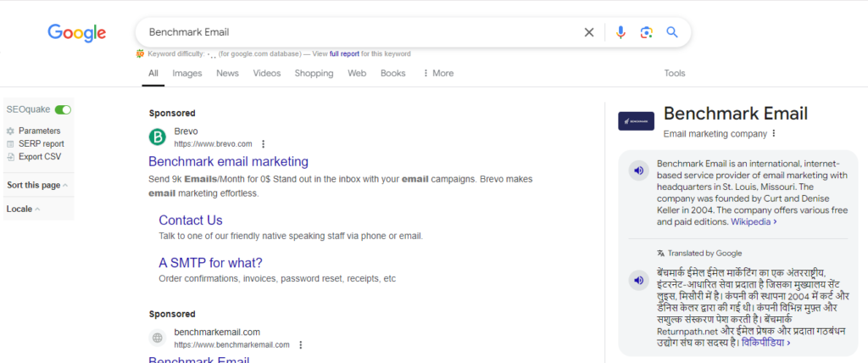
Task: Select the All results tab
Action: click(153, 73)
